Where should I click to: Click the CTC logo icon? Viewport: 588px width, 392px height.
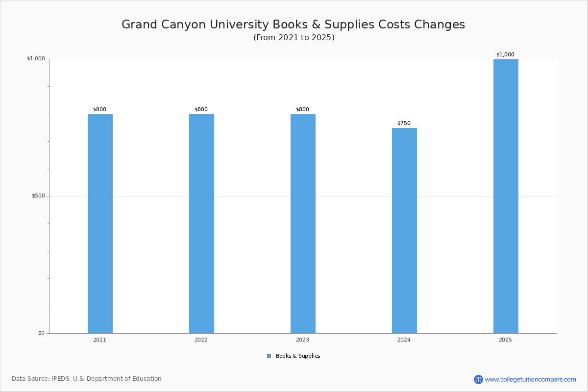tap(478, 379)
